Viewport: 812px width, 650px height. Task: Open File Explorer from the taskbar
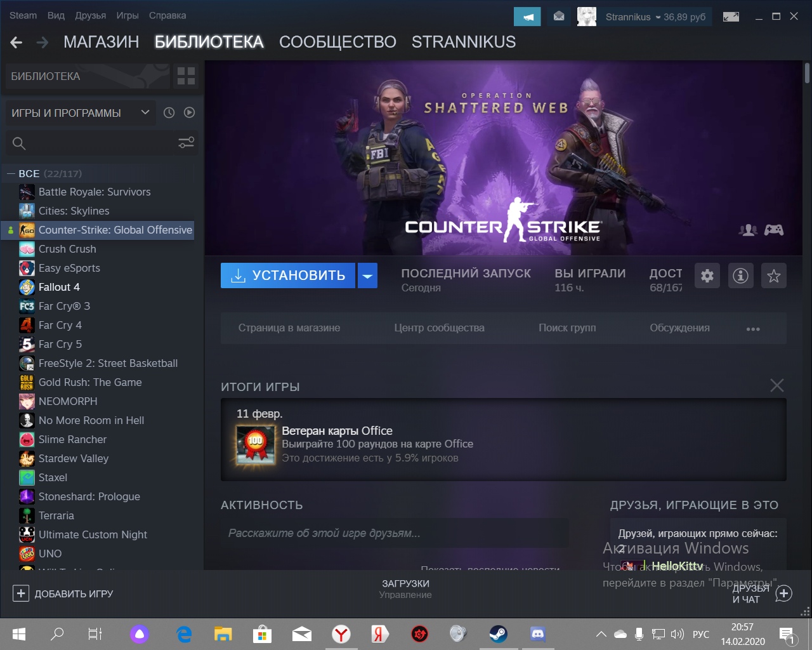tap(223, 633)
